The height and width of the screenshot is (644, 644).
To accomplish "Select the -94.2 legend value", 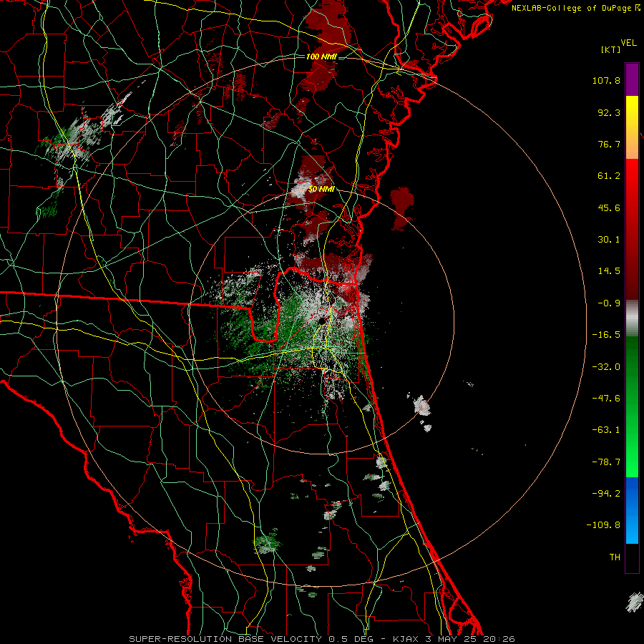I will coord(606,493).
